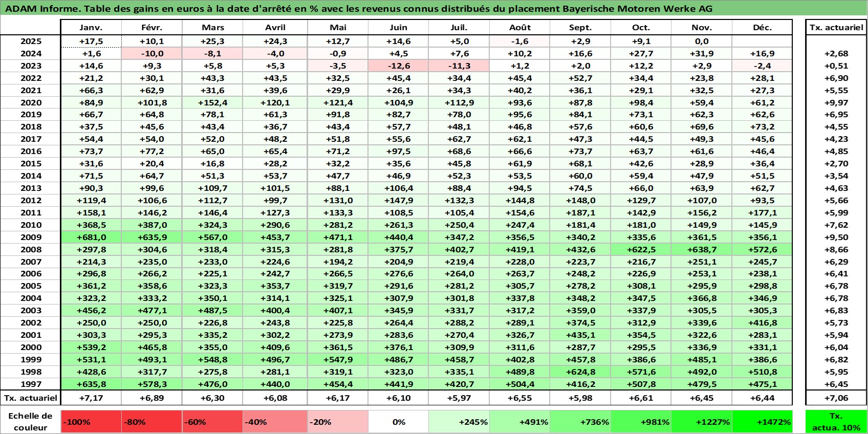Select the 'Mars' column header

213,28
